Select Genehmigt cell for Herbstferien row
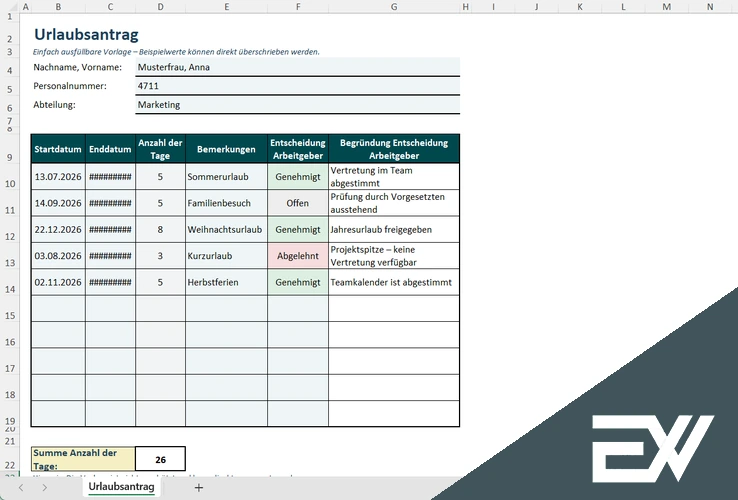 [x=298, y=283]
